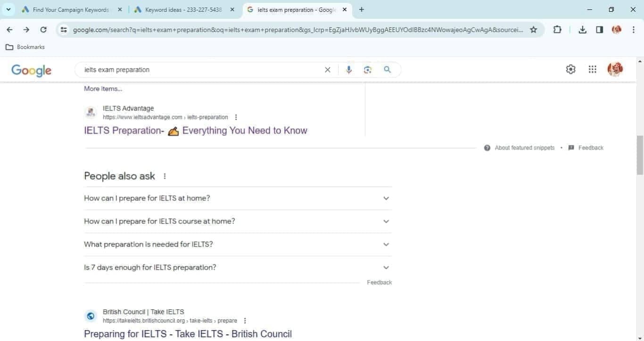
Task: Open People also ask options dots
Action: pyautogui.click(x=165, y=176)
